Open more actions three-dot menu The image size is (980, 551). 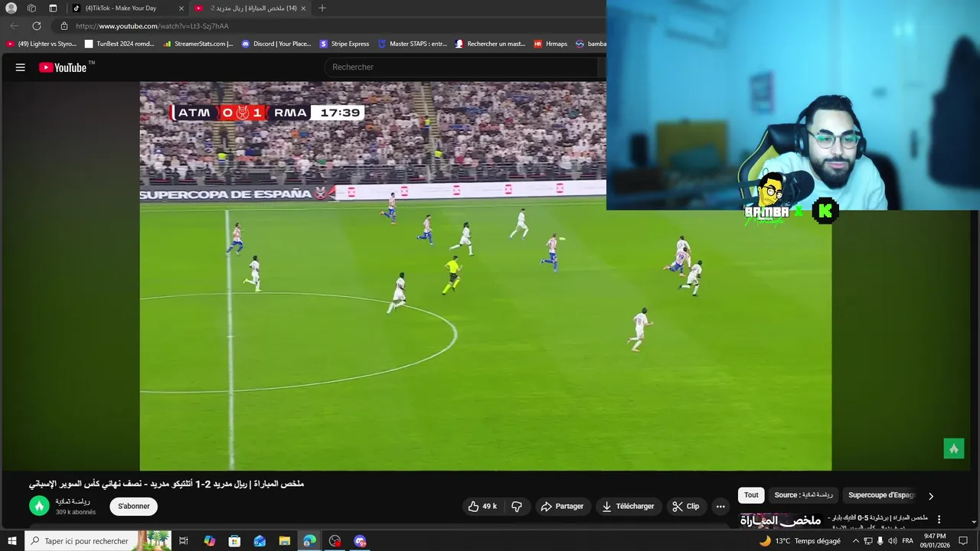point(720,507)
